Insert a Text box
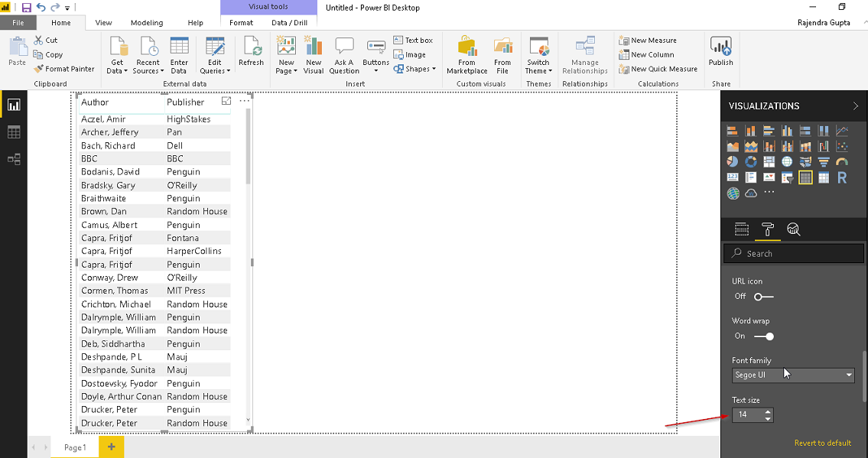This screenshot has width=868, height=458. (413, 41)
